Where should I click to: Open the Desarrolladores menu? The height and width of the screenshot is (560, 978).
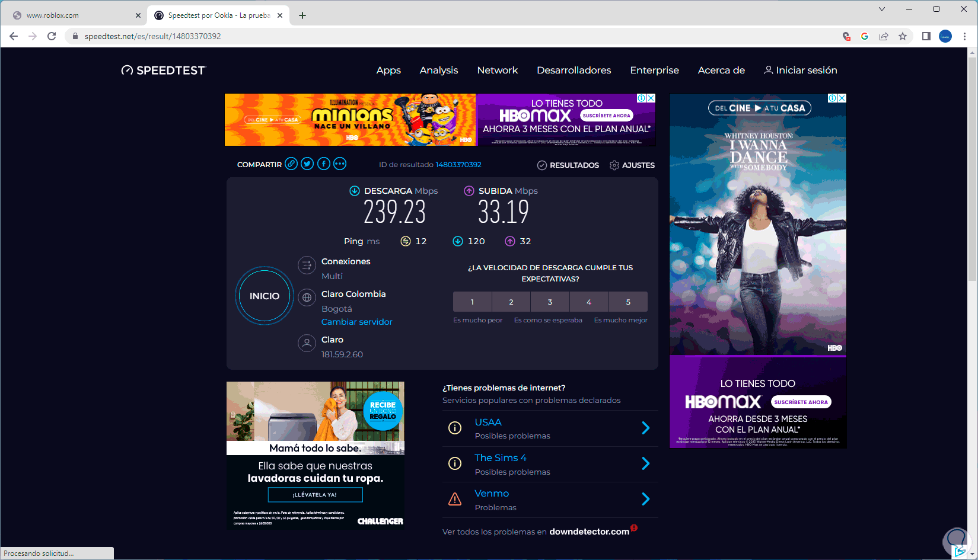(574, 70)
